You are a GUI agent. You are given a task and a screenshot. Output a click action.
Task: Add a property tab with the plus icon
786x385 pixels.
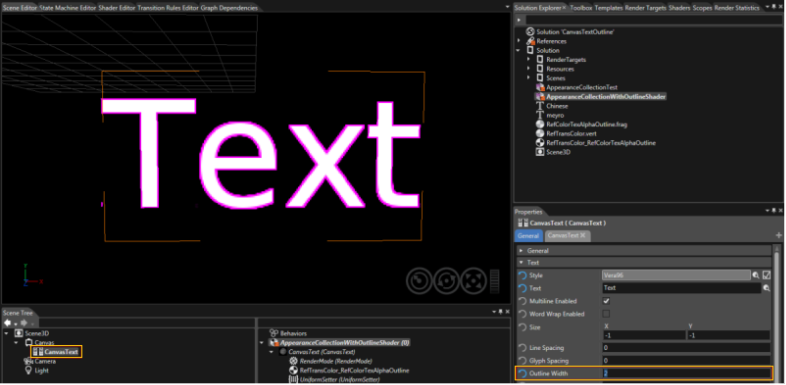point(778,236)
